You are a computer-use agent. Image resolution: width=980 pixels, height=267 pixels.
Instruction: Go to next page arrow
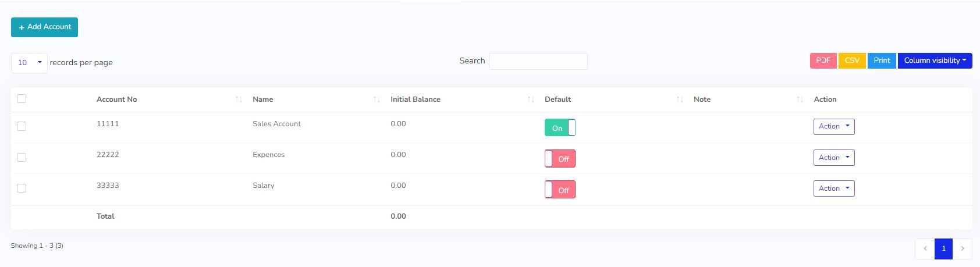963,248
